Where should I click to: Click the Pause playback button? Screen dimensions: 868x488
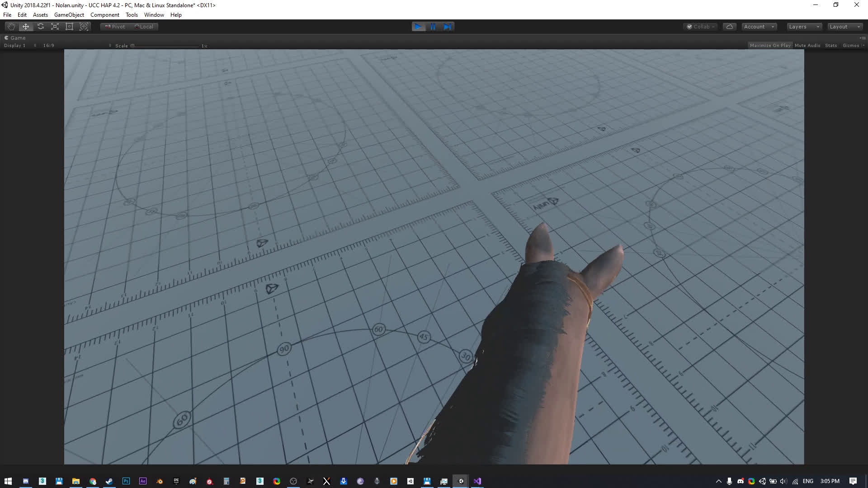coord(433,27)
